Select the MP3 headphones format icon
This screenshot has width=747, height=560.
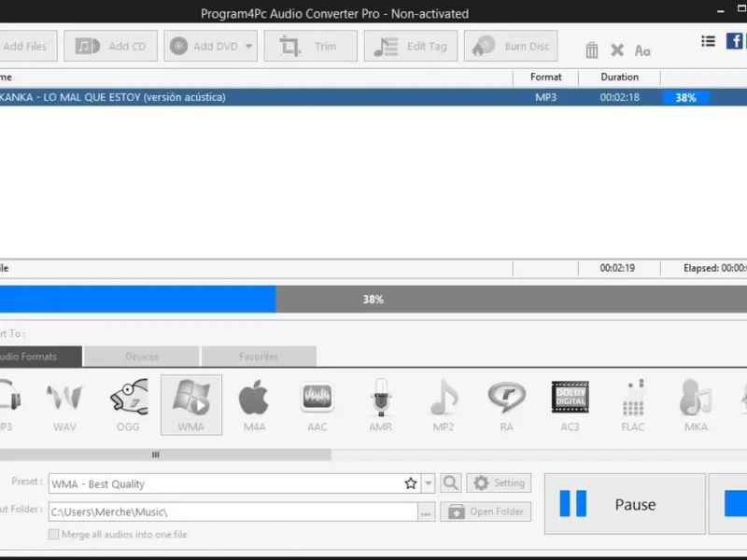point(8,405)
